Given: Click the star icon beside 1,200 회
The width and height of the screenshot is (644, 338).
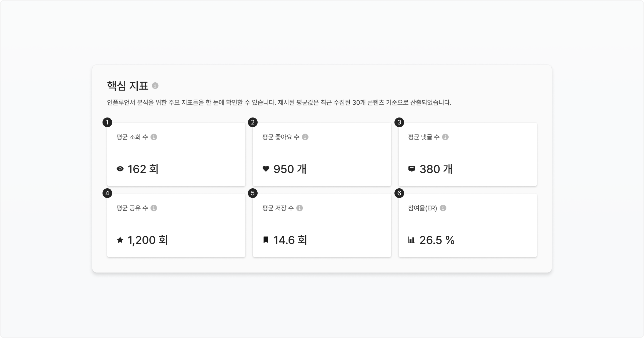Looking at the screenshot, I should click(120, 240).
